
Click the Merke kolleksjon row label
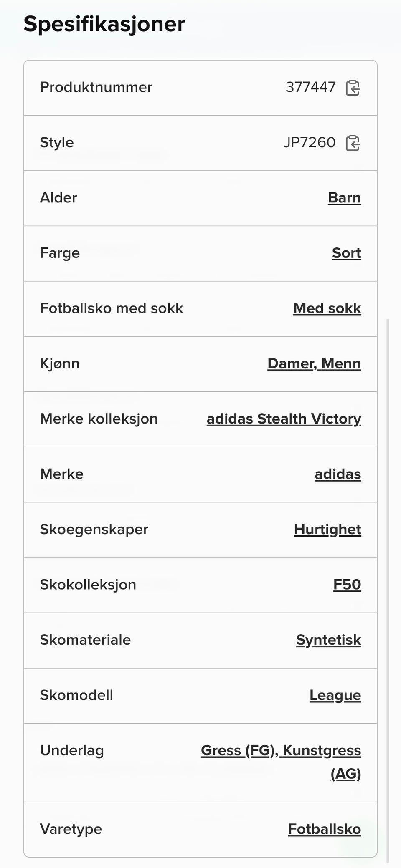click(99, 419)
